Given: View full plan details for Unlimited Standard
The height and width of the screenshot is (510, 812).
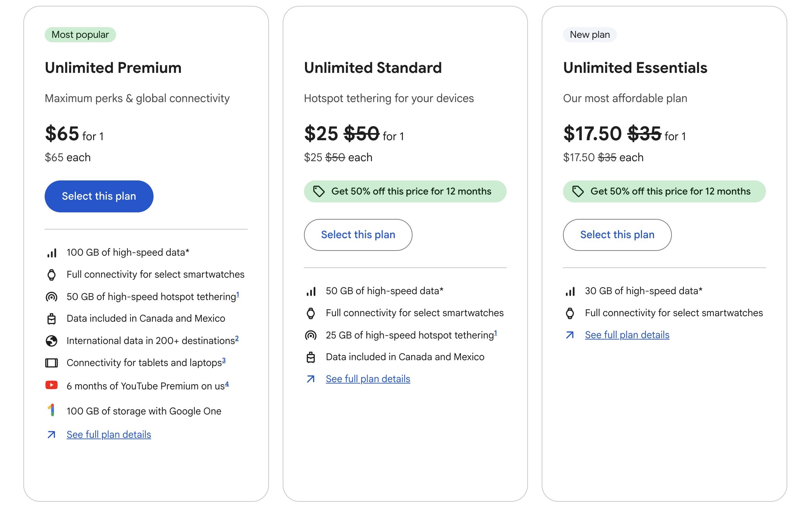Looking at the screenshot, I should click(x=368, y=379).
